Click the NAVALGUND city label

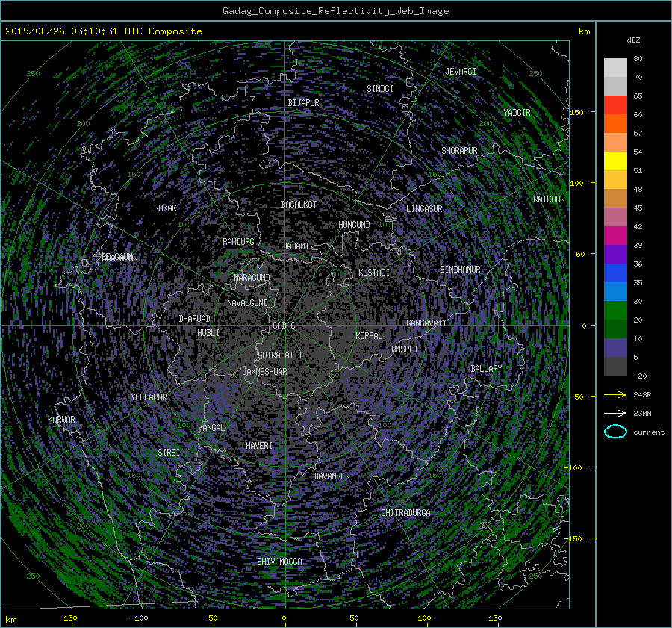(x=247, y=303)
